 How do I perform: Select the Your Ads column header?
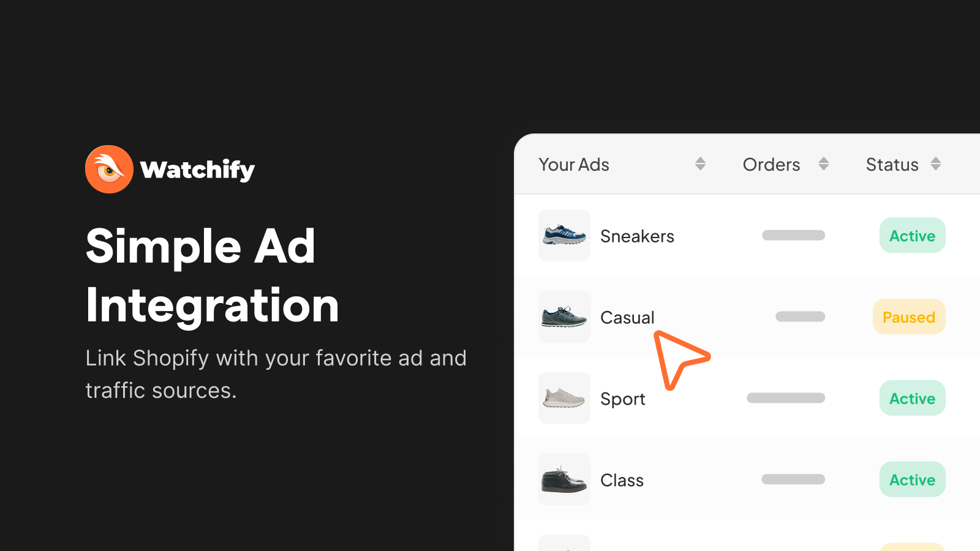click(x=574, y=164)
